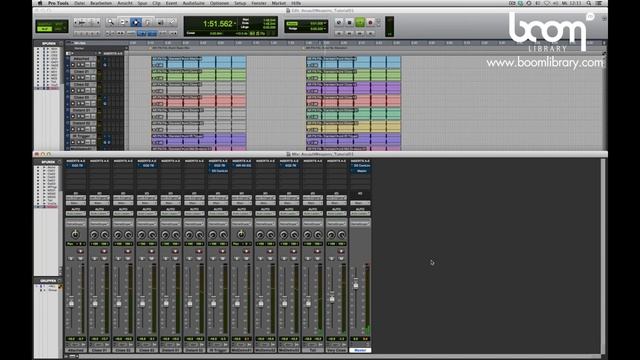Viewport: 640px width, 360px height.
Task: Open the AudioSuite menu
Action: click(193, 3)
